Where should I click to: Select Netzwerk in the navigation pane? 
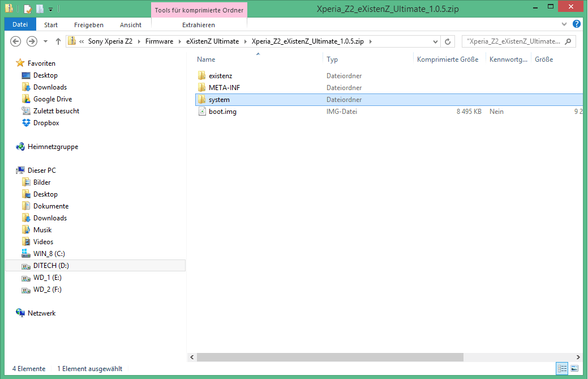41,313
